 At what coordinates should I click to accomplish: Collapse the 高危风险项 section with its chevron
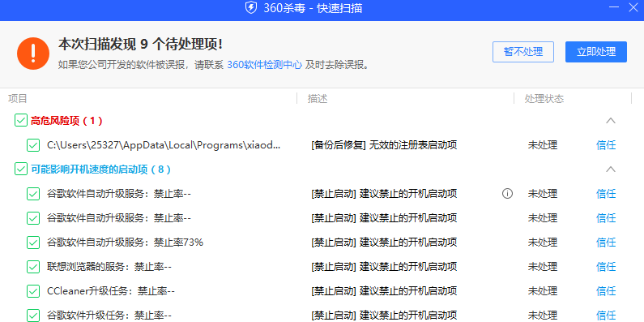click(611, 121)
